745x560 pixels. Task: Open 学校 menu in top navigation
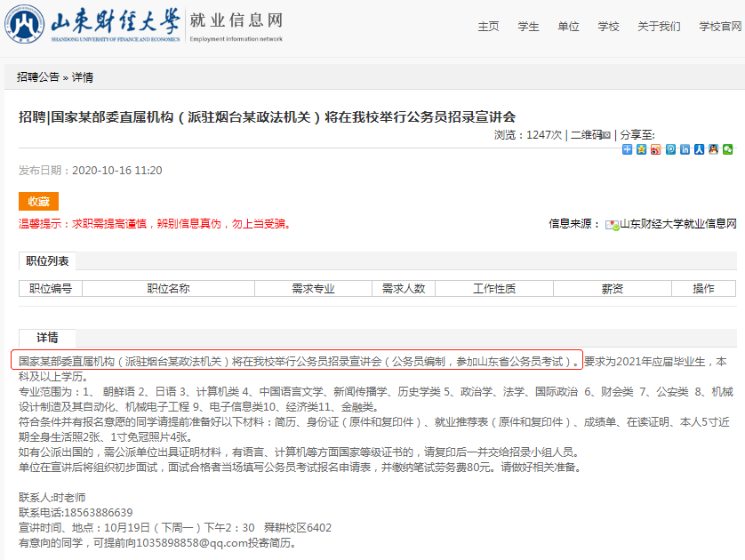click(608, 27)
